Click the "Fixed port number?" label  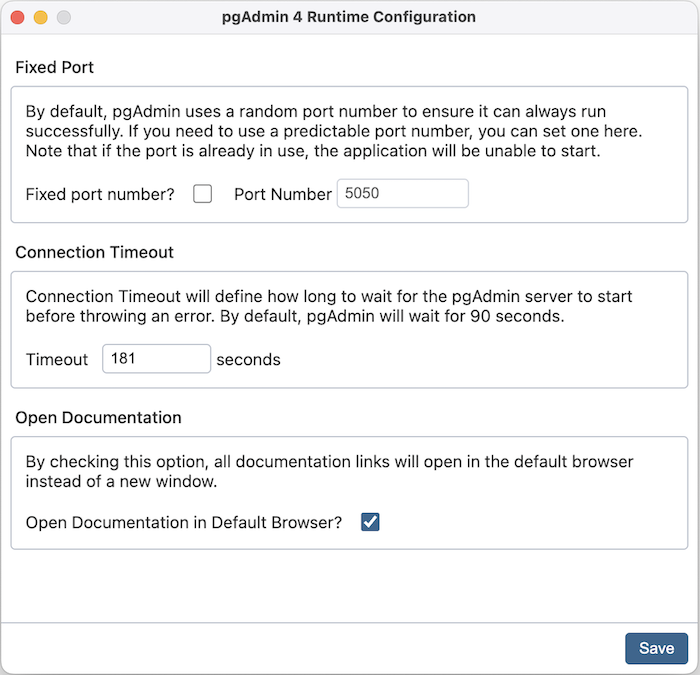pyautogui.click(x=100, y=194)
